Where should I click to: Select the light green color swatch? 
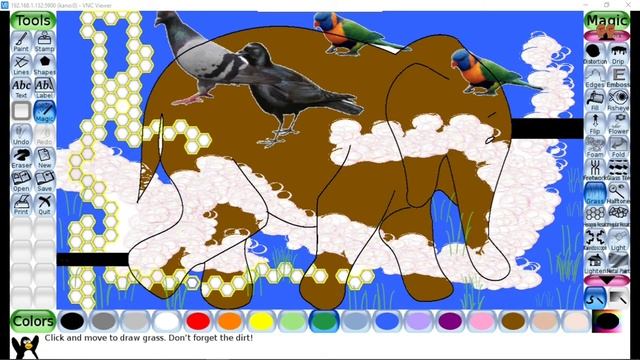pyautogui.click(x=293, y=321)
